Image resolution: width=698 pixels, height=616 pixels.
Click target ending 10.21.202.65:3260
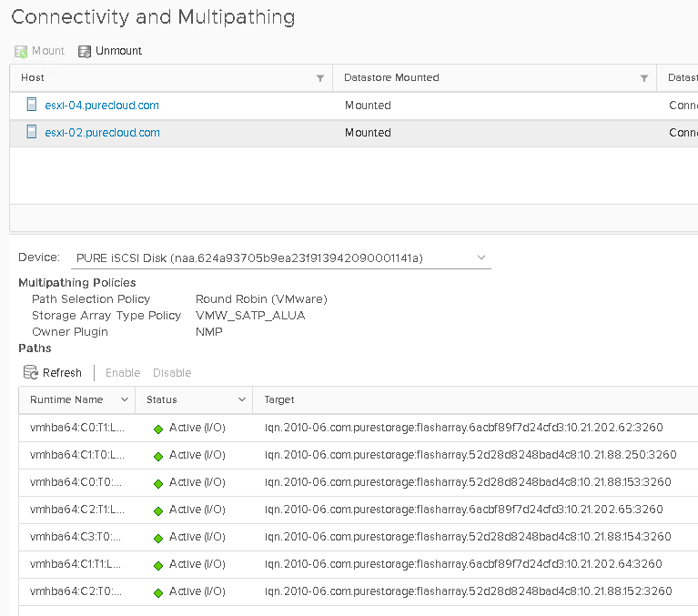pyautogui.click(x=463, y=510)
